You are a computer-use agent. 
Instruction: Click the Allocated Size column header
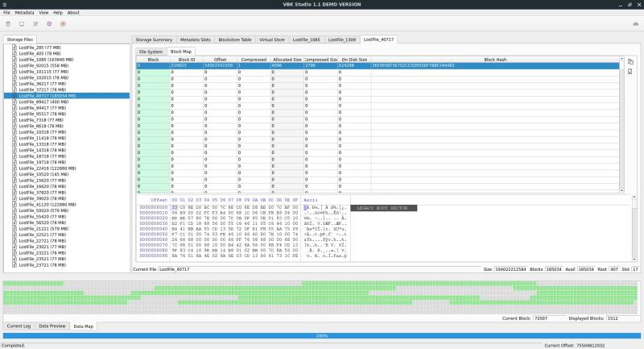tap(287, 60)
